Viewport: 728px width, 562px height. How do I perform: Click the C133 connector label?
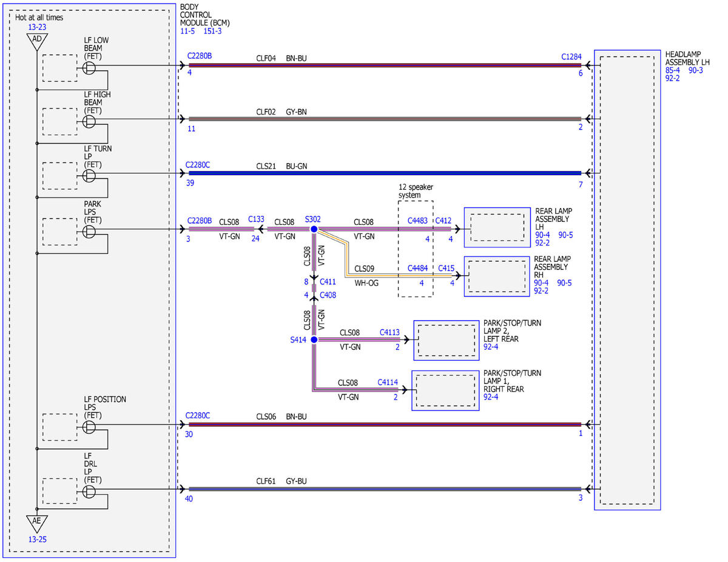click(256, 219)
